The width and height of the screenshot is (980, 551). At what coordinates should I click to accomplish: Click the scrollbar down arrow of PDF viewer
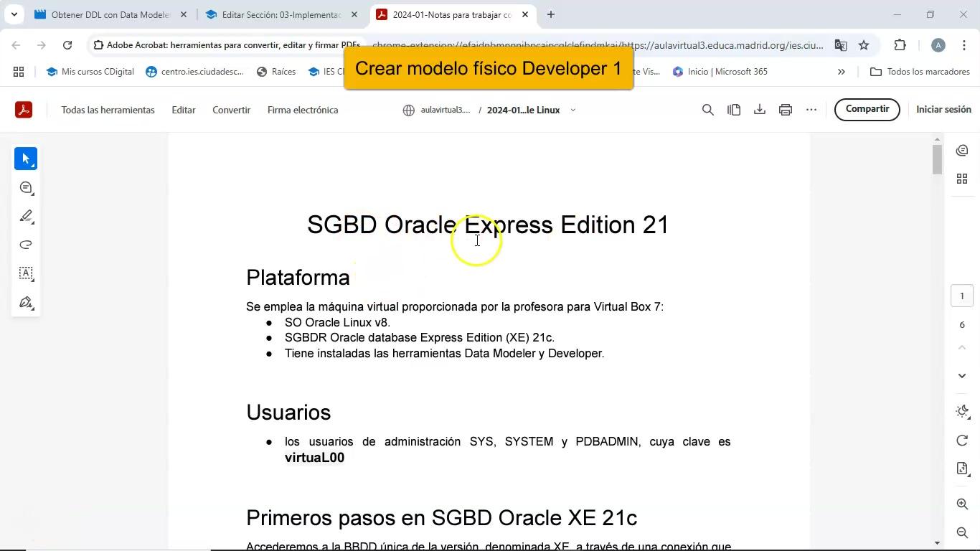click(x=937, y=543)
